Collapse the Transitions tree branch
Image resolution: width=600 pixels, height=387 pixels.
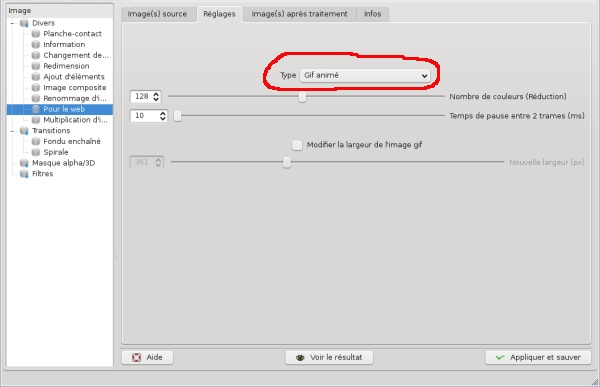12,131
